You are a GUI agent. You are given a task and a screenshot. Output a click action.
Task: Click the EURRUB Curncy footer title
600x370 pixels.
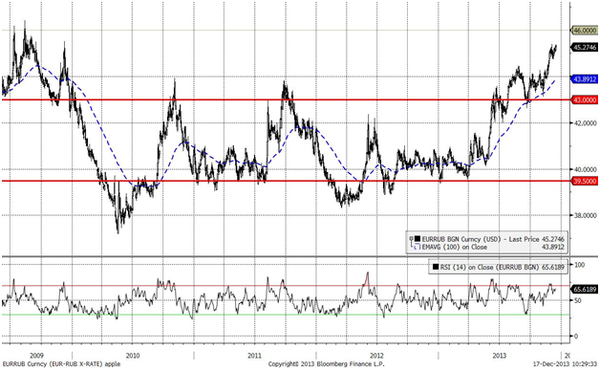(62, 363)
